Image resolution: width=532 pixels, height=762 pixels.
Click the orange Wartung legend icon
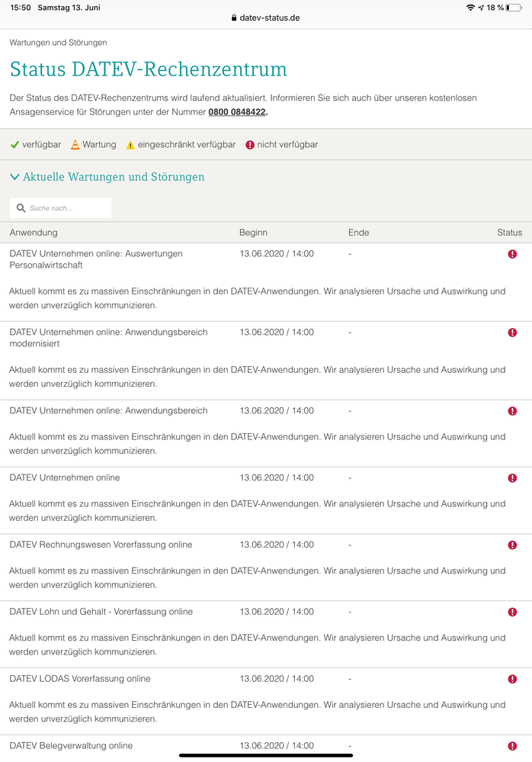(75, 145)
